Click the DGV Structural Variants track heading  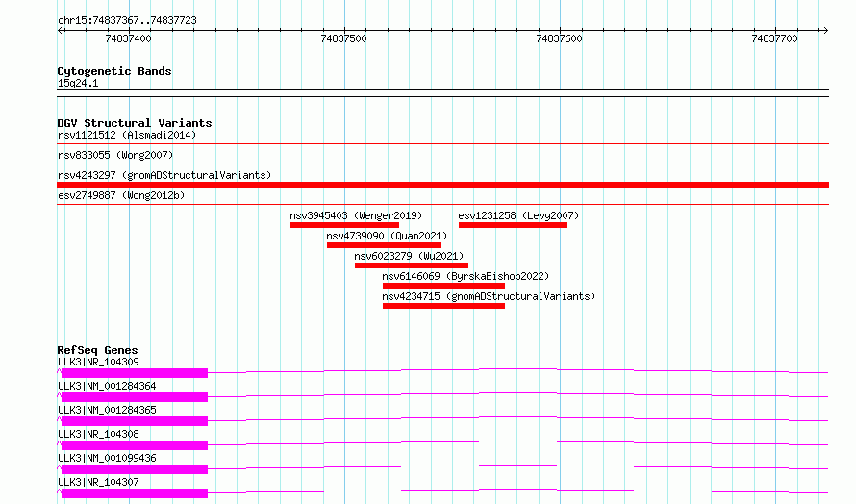pos(135,123)
